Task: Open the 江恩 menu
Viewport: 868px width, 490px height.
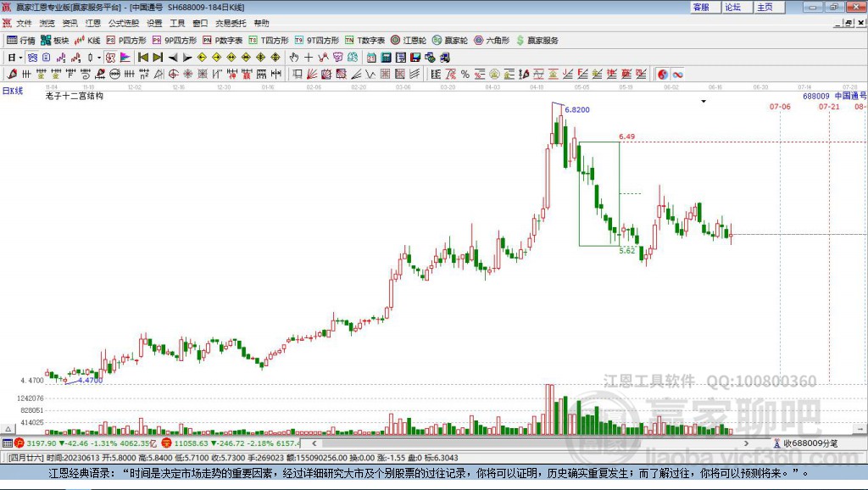Action: [93, 23]
